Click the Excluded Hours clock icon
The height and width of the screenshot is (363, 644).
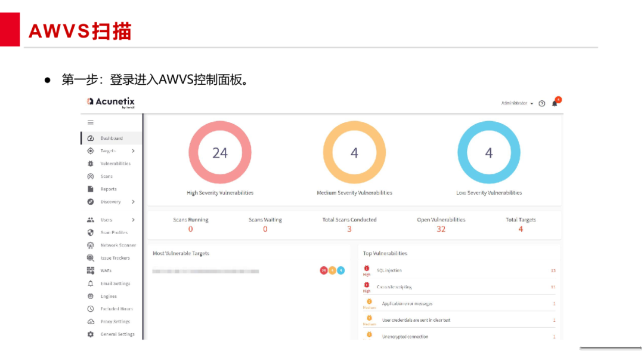(x=91, y=309)
